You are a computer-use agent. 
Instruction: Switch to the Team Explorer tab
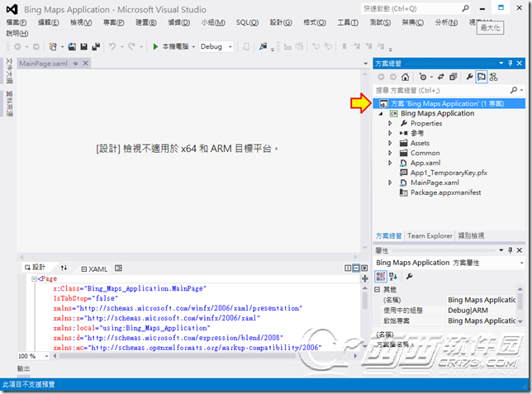pos(430,236)
